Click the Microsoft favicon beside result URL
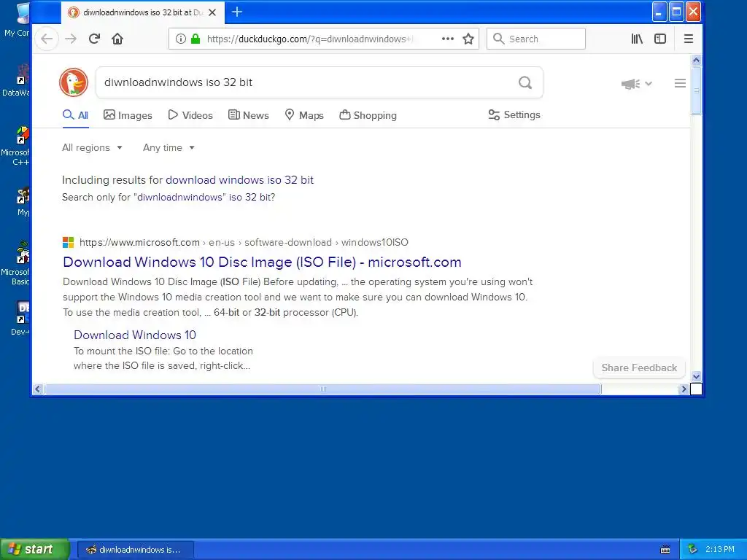The image size is (747, 560). coord(68,242)
